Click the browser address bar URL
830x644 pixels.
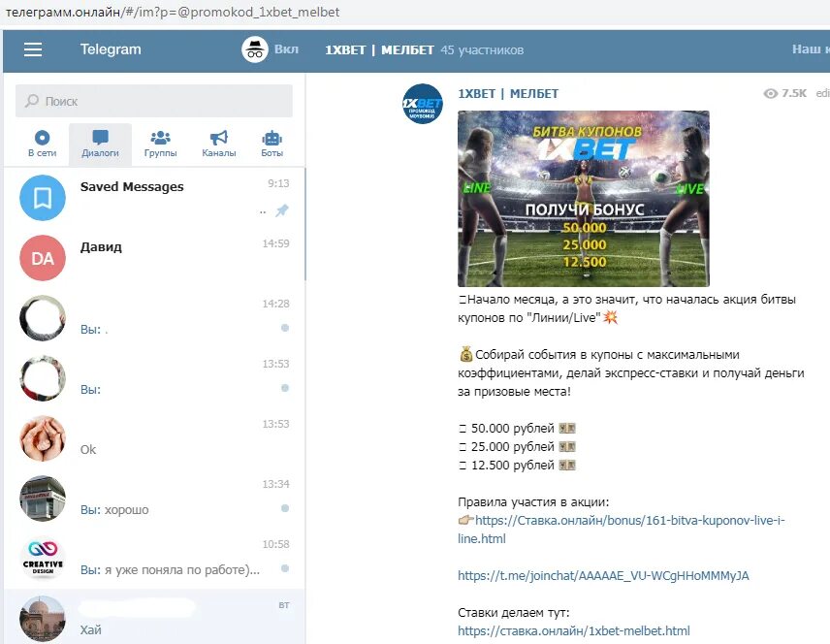(x=173, y=12)
